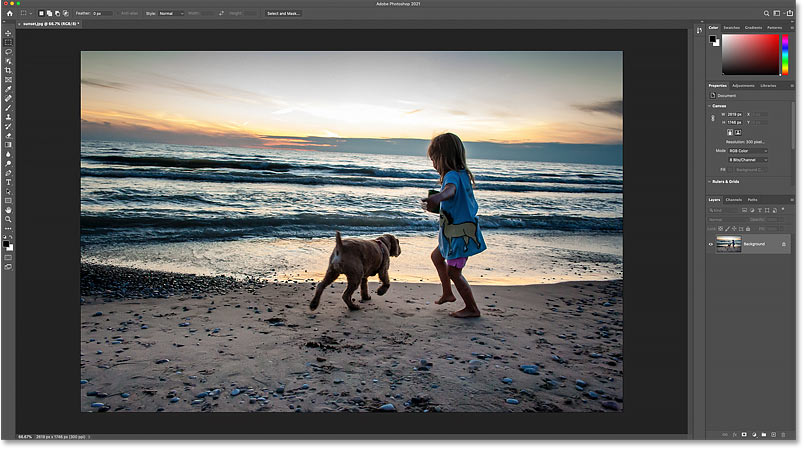This screenshot has width=804, height=449.
Task: Select the History Brush tool
Action: coord(8,126)
